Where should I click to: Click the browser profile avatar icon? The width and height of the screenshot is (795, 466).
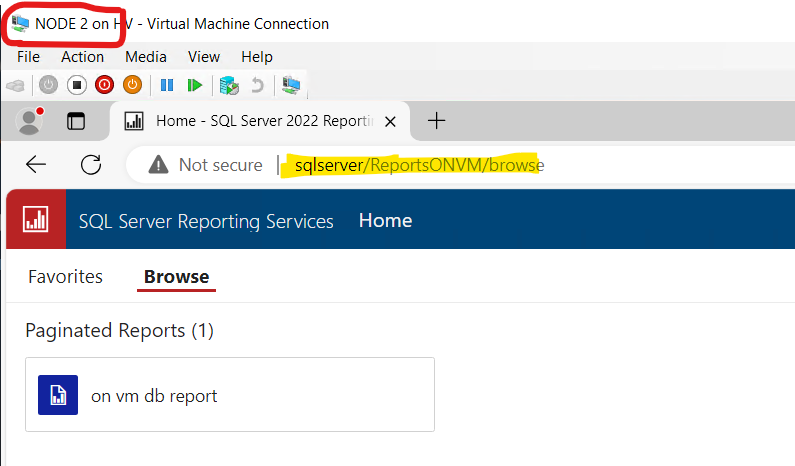(x=29, y=121)
